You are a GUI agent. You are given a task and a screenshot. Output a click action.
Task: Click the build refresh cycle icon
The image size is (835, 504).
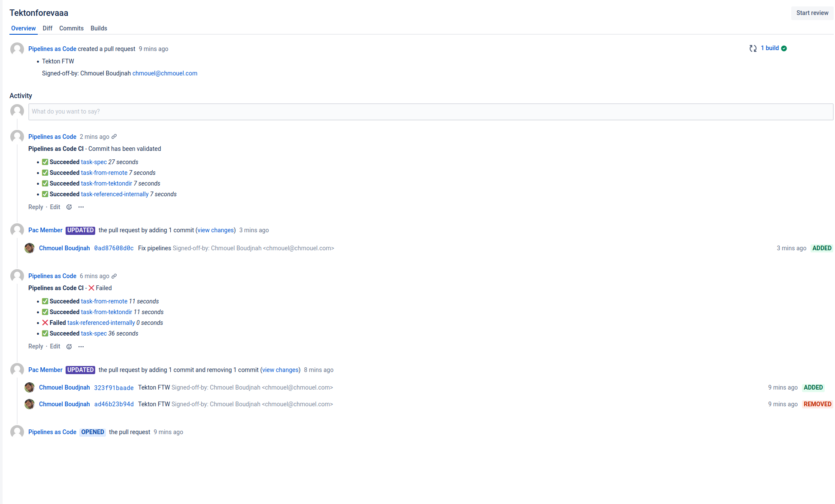[x=753, y=48]
